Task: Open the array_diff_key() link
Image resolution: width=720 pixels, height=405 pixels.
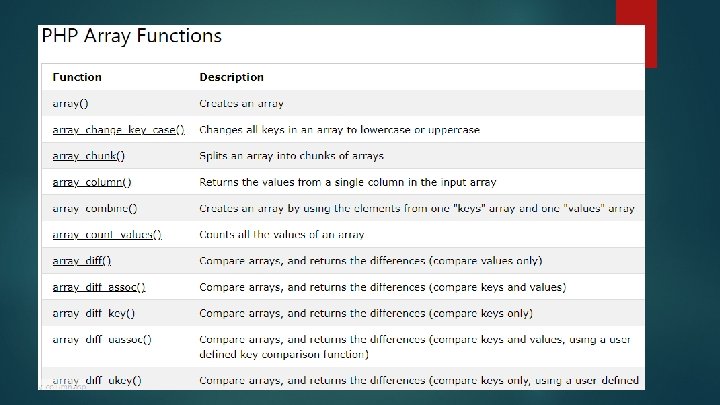Action: (93, 313)
